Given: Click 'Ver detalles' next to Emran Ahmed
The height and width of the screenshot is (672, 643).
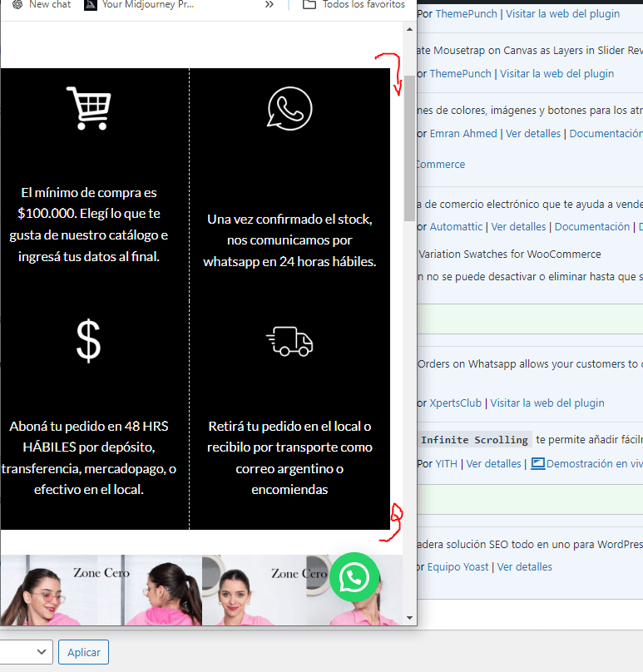Looking at the screenshot, I should tap(533, 134).
